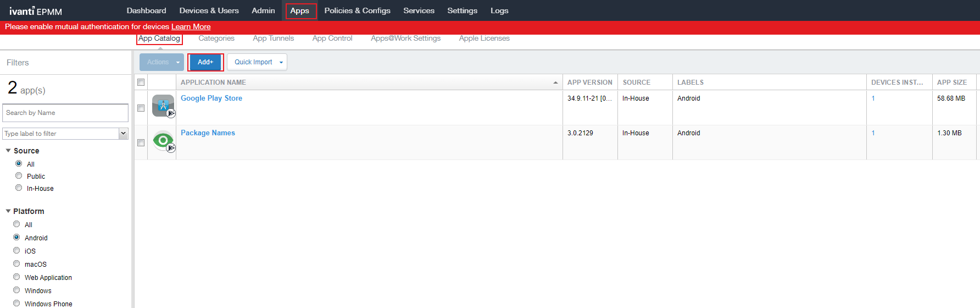
Task: Select the Android platform radio button
Action: tap(16, 237)
